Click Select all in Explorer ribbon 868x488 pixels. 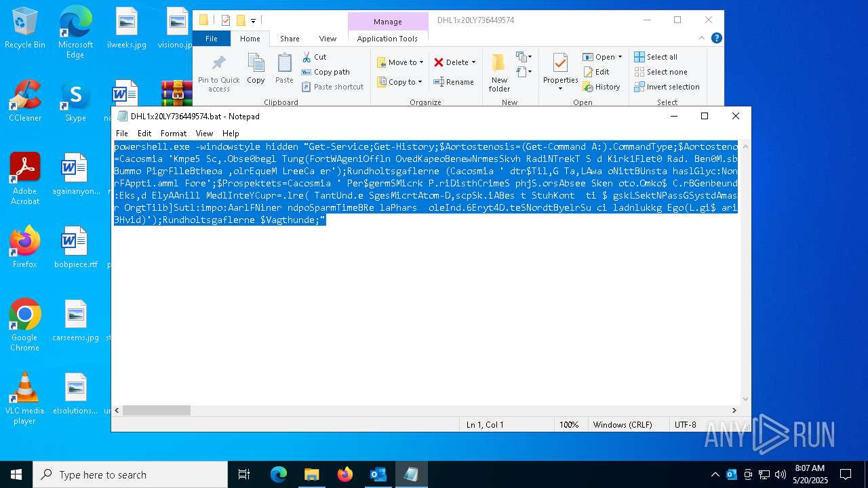pos(656,57)
